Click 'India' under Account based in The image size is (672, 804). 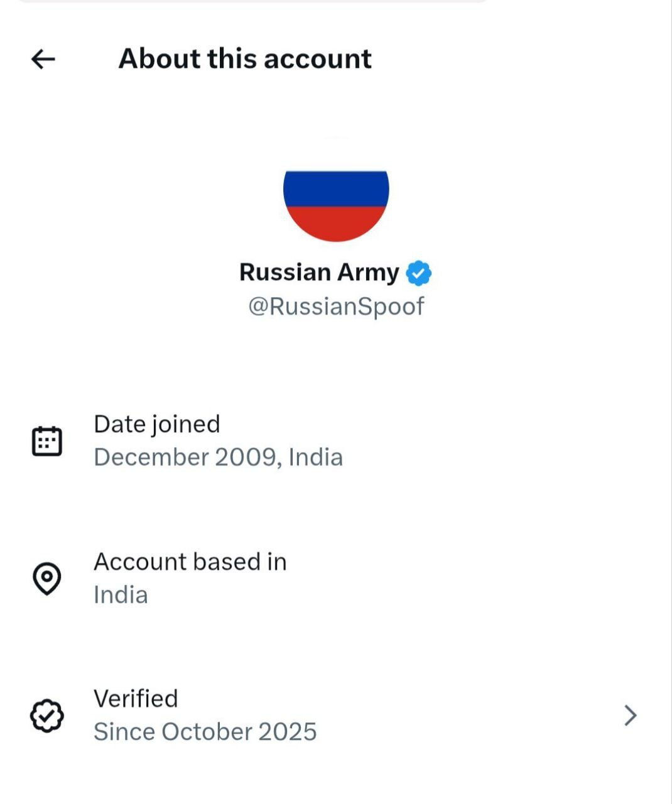coord(121,595)
